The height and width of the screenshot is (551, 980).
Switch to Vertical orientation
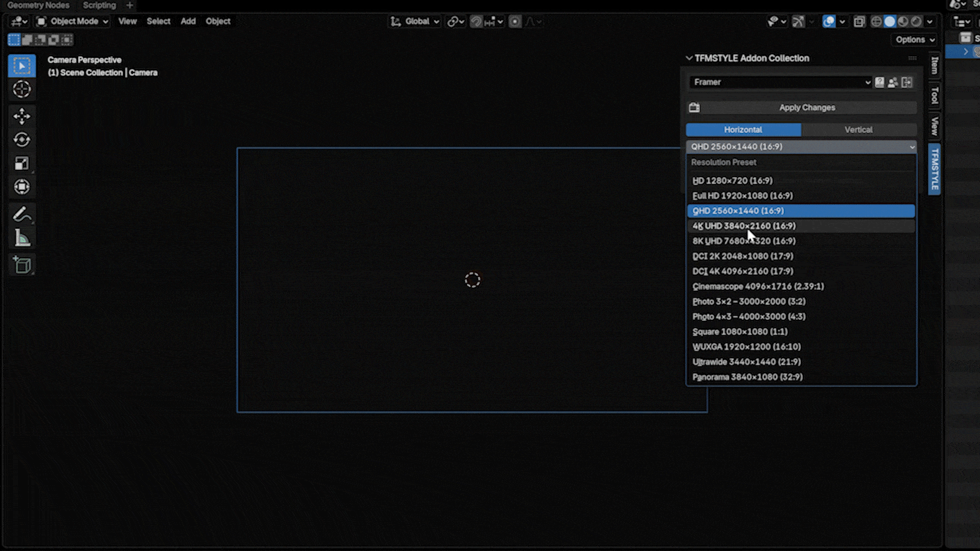click(858, 130)
